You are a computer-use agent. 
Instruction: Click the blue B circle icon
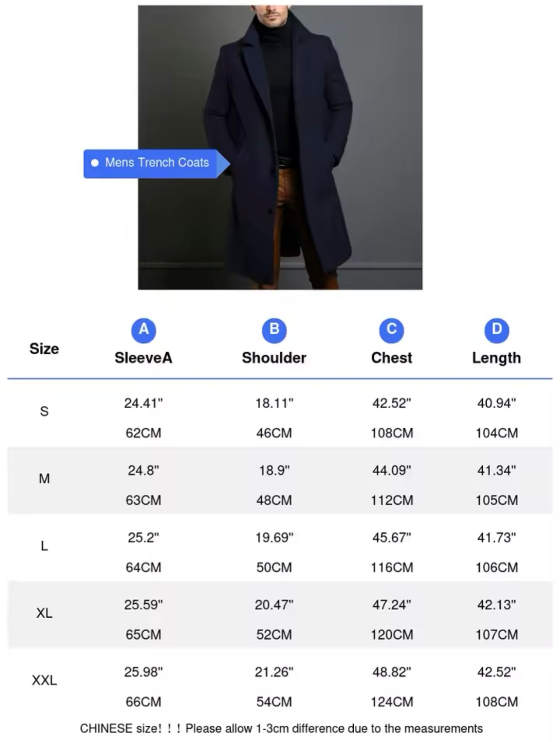click(274, 330)
